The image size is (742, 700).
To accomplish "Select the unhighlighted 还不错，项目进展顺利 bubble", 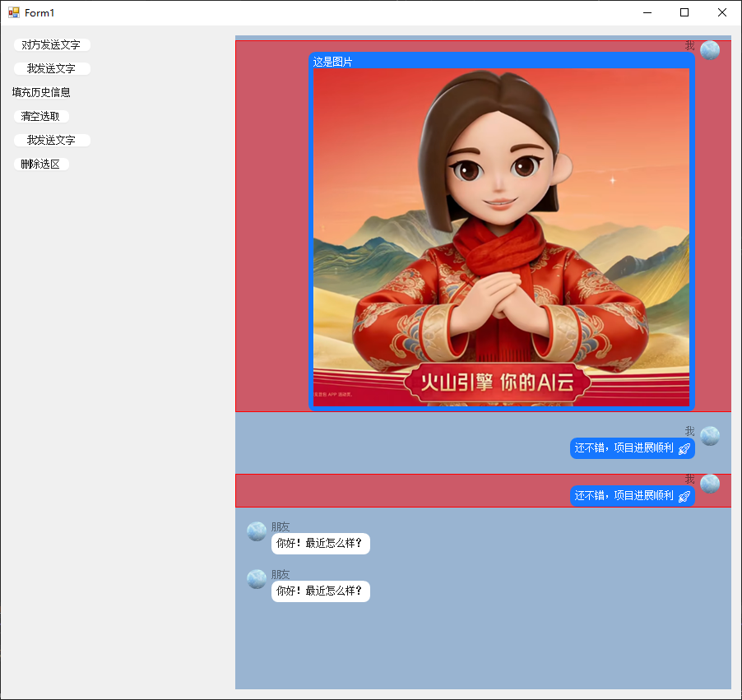I will (633, 448).
